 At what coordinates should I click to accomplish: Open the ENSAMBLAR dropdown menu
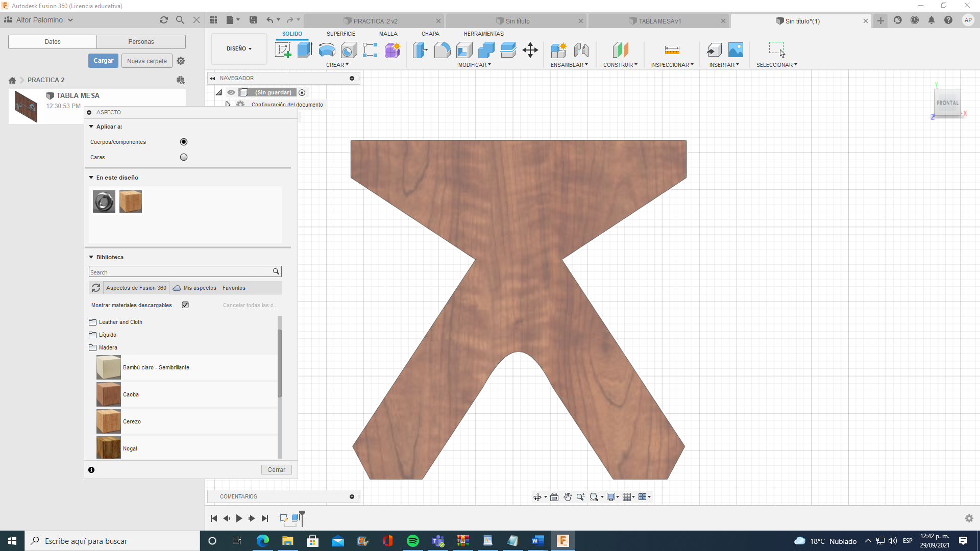coord(569,65)
